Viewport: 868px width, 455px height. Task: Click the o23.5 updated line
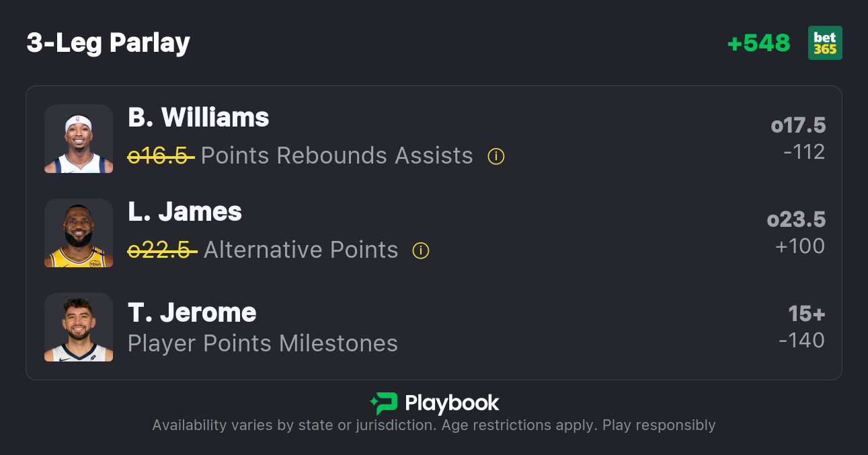tap(796, 220)
